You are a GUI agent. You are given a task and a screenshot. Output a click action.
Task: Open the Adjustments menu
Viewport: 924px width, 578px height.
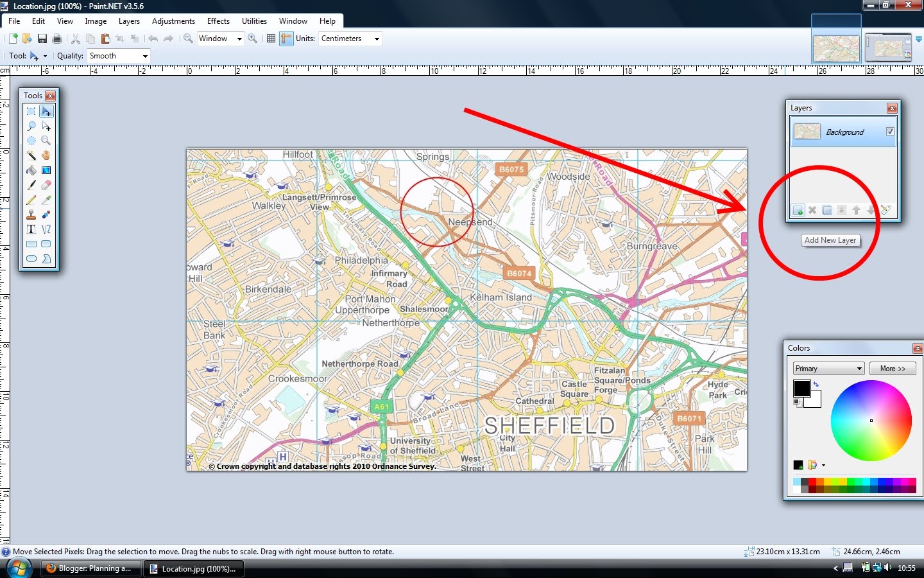(x=173, y=21)
